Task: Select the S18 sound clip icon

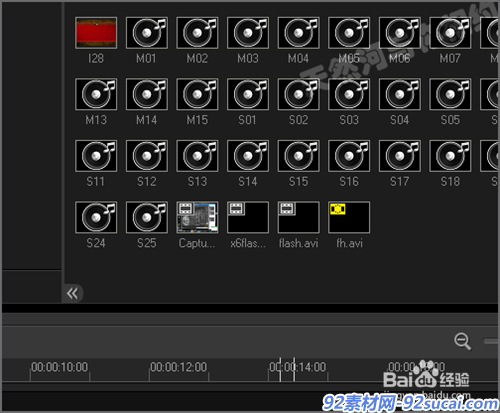Action: (450, 156)
